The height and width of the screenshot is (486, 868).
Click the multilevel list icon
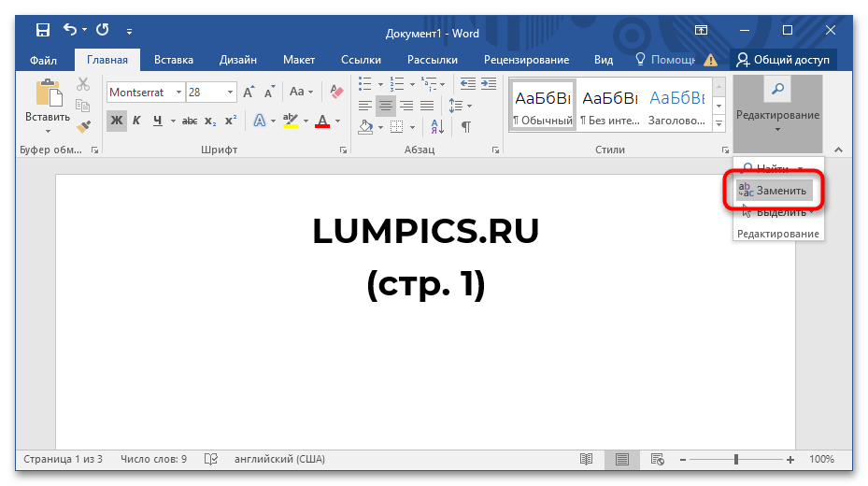(429, 84)
